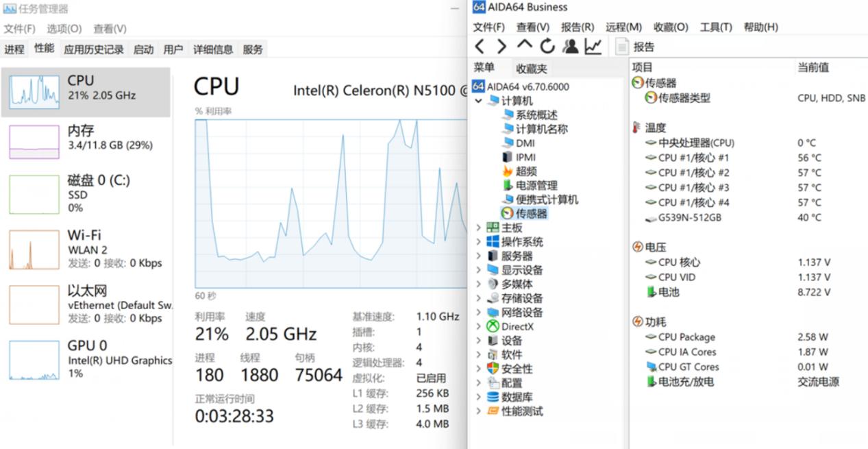Switch to Task Manager 应用历史记录 tab

tap(94, 49)
